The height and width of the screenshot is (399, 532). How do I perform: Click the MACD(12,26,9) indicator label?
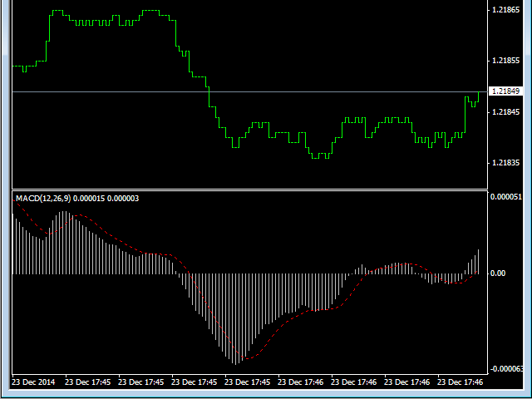[x=43, y=198]
